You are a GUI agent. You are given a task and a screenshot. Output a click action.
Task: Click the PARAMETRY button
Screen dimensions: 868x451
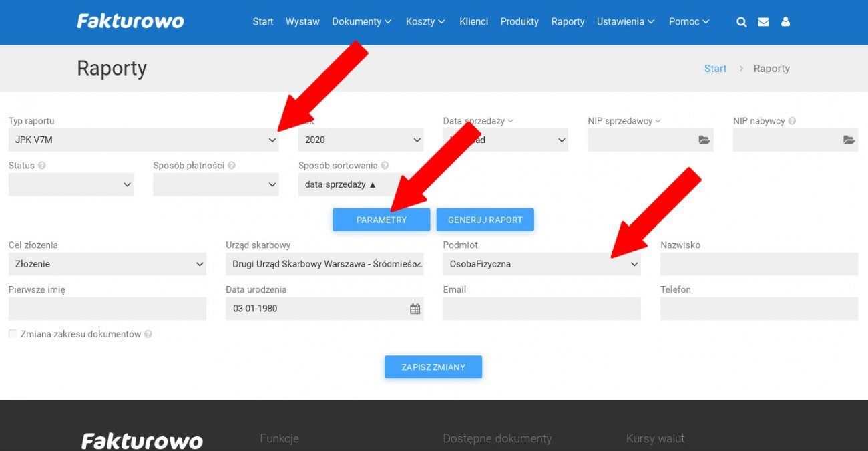click(381, 220)
